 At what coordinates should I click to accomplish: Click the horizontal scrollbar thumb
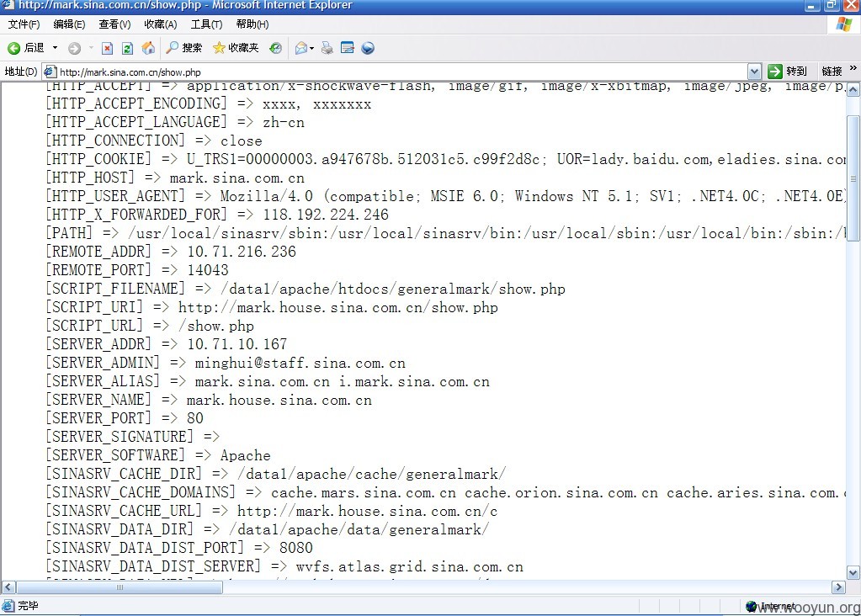pyautogui.click(x=120, y=587)
